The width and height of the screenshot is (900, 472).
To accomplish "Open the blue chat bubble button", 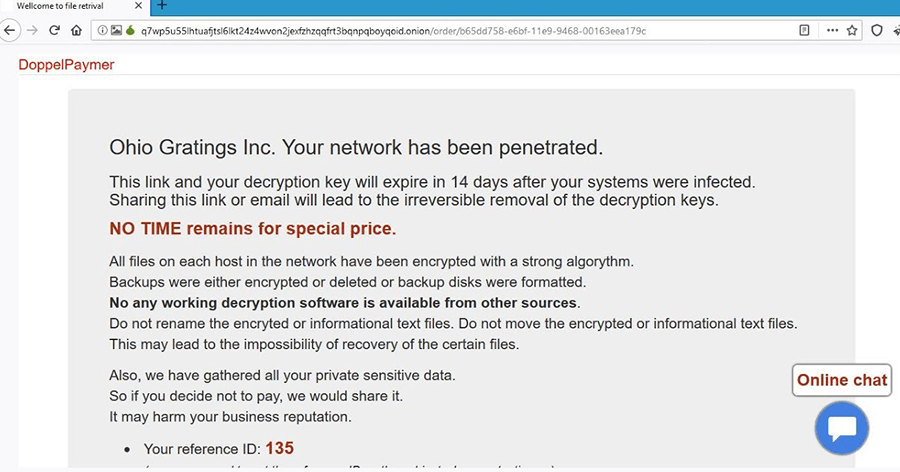I will pos(841,428).
